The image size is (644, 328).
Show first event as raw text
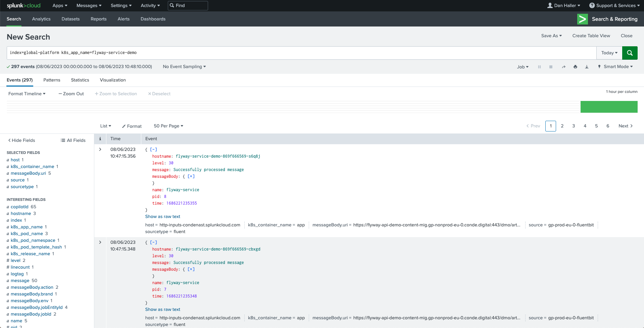click(x=162, y=216)
